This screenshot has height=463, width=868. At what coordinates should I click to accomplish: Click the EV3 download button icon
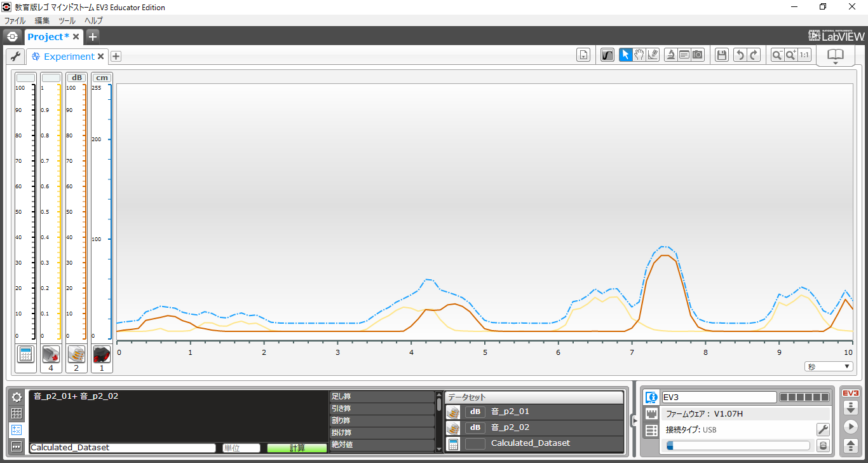tap(850, 408)
